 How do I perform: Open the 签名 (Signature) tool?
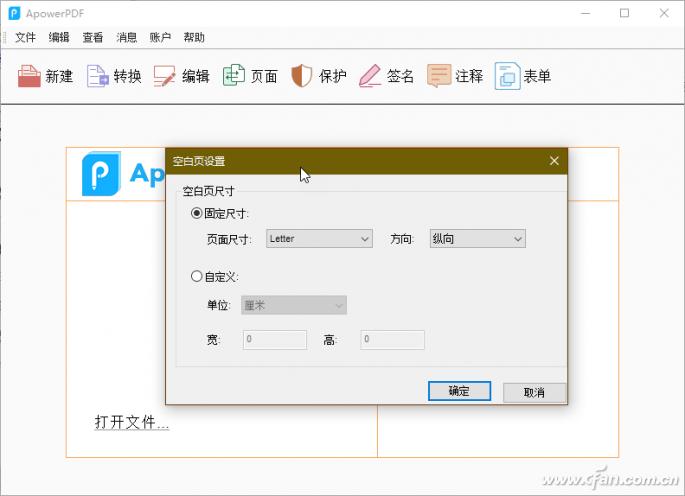tap(370, 76)
